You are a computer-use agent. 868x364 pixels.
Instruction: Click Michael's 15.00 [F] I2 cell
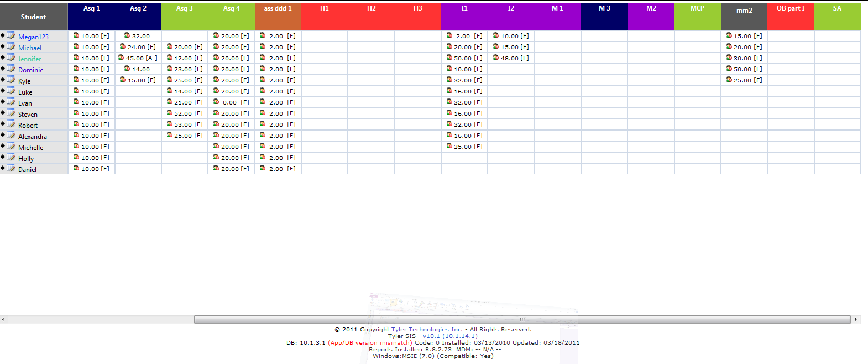coord(511,47)
